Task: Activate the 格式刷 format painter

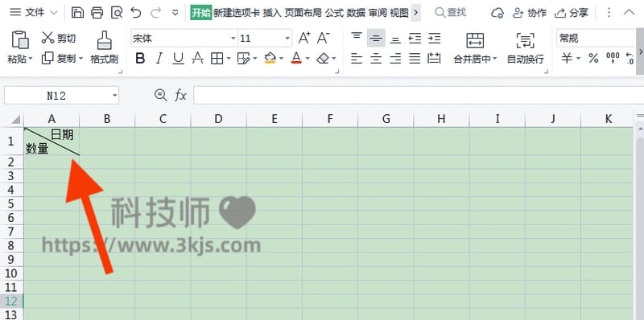Action: click(105, 47)
